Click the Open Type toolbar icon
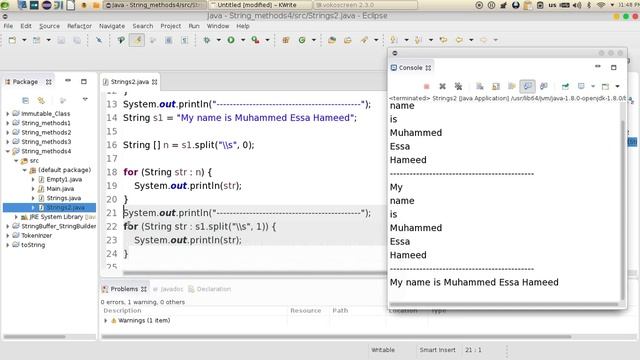640x360 pixels. click(332, 40)
